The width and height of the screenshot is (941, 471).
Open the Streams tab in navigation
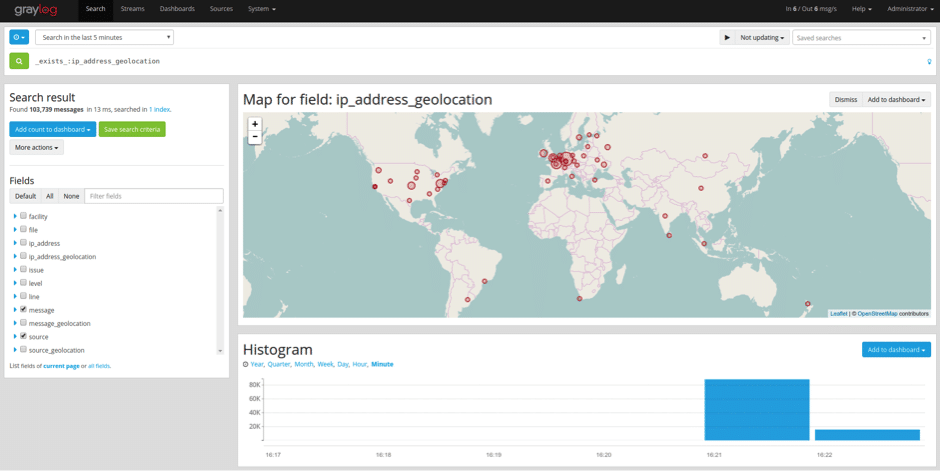132,9
